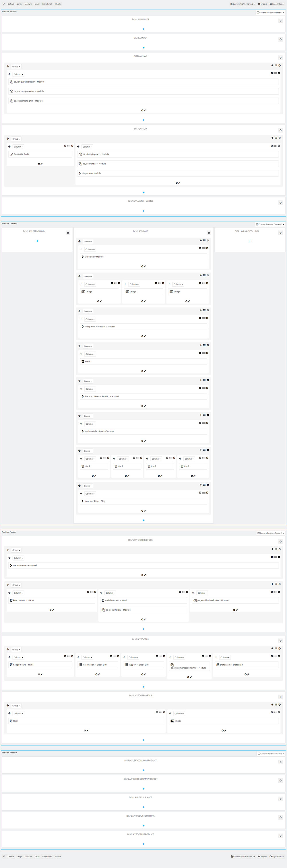The image size is (287, 868).
Task: Toggle the DISPLAYNAVFULLWIDTH hook status button
Action: [280, 203]
